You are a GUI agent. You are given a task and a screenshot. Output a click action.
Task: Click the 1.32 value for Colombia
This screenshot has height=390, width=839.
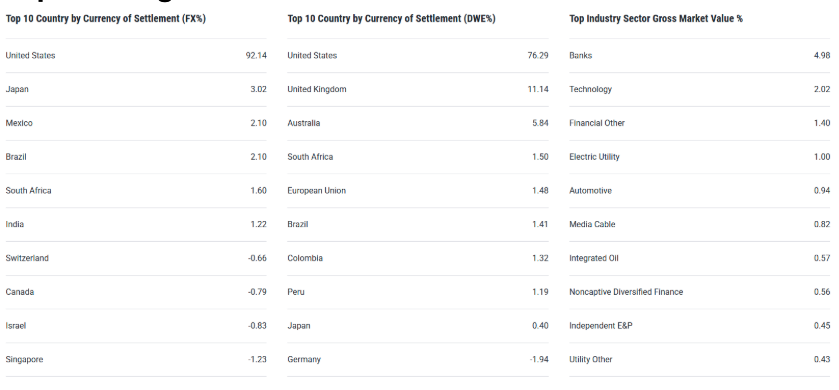[x=540, y=258]
